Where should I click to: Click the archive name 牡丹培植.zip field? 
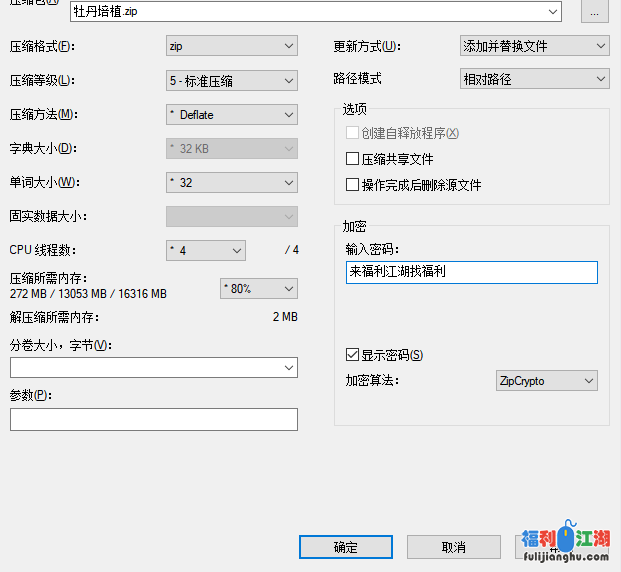pos(310,12)
